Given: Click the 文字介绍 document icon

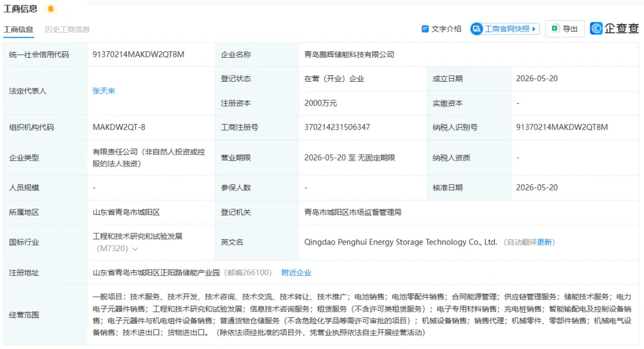Looking at the screenshot, I should [x=425, y=29].
